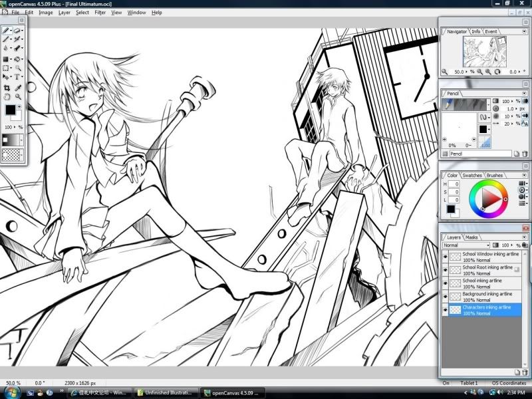
Task: Select the Text tool
Action: (x=17, y=77)
